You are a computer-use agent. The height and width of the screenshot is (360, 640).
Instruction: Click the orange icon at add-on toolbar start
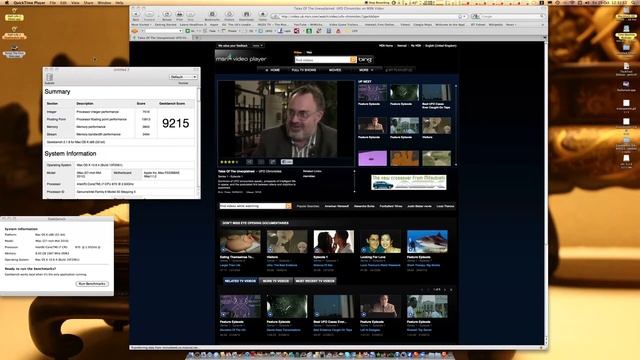135,31
